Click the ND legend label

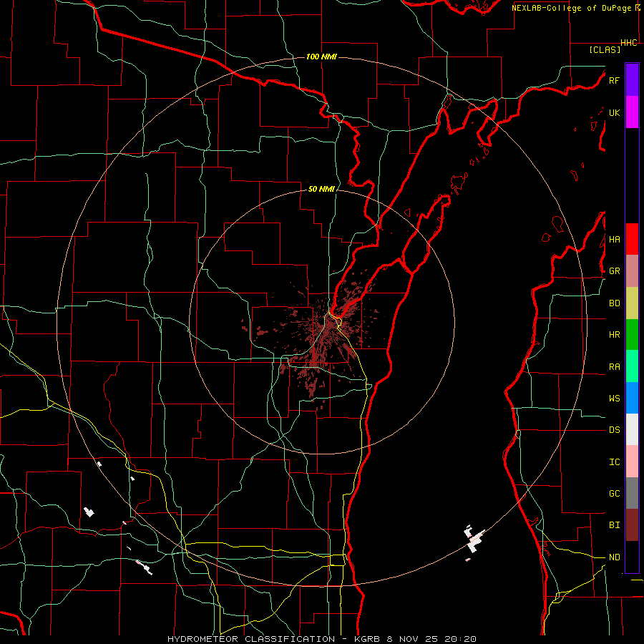(x=614, y=557)
